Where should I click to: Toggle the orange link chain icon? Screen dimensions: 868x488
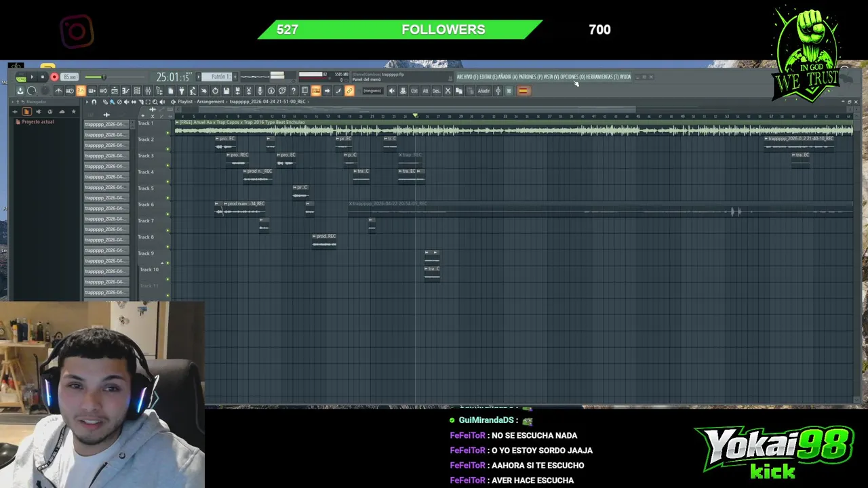pos(349,91)
